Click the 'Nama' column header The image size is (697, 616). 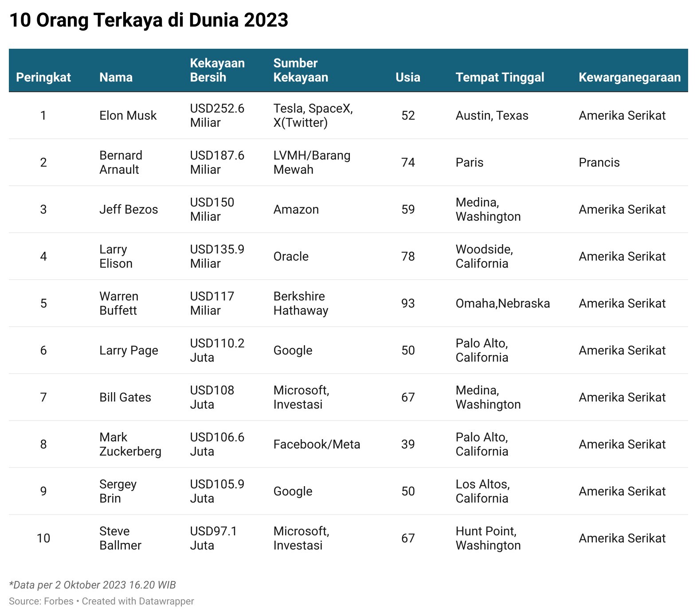point(116,78)
